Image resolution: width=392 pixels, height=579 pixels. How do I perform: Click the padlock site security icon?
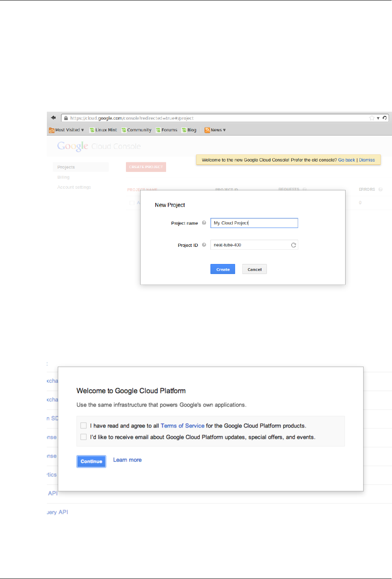point(66,118)
